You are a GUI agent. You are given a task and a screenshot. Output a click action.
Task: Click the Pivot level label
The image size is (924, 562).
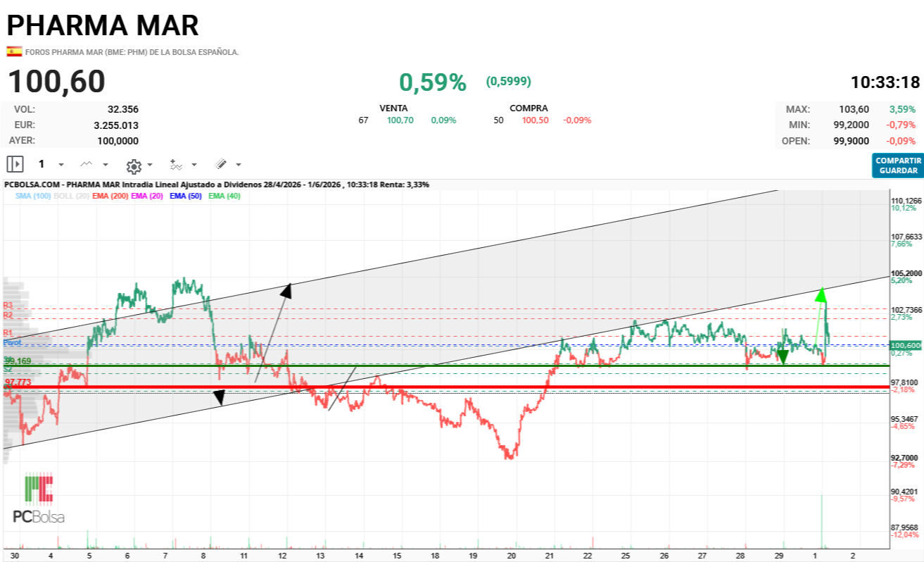click(x=13, y=342)
